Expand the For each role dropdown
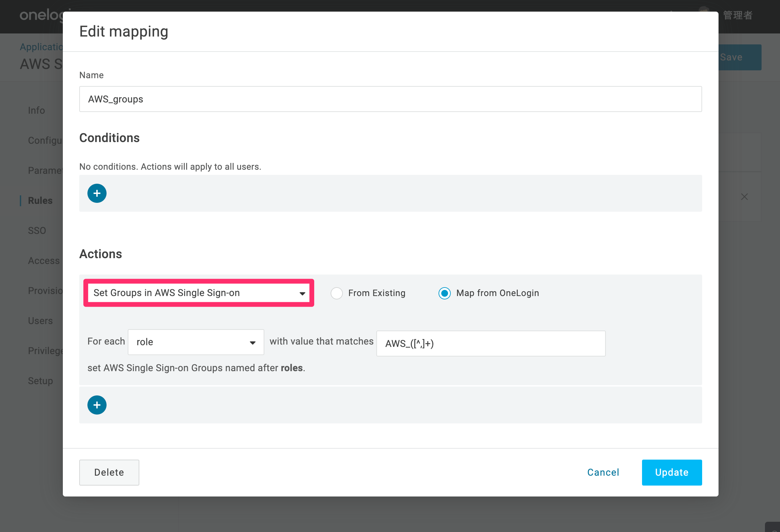 click(196, 342)
